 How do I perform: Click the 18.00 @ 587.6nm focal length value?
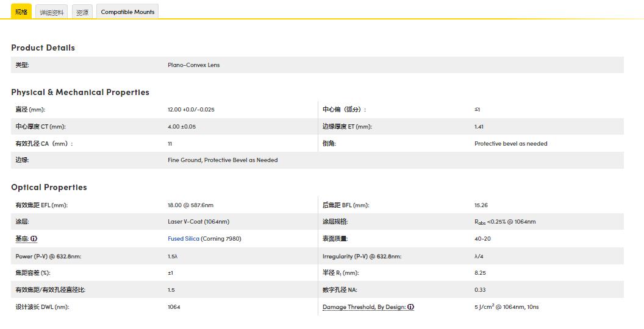coord(190,205)
